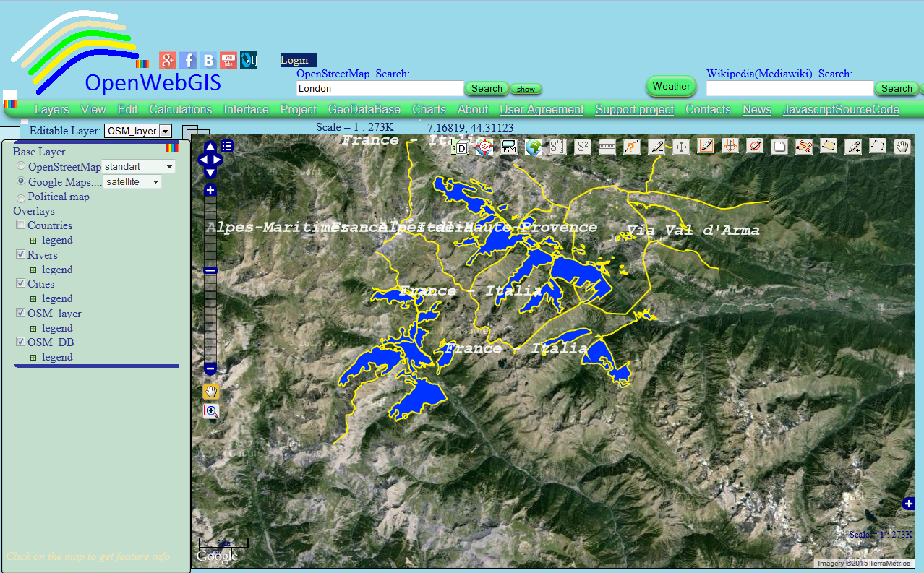Open the GeoDataBase menu
This screenshot has width=924, height=573.
point(364,109)
